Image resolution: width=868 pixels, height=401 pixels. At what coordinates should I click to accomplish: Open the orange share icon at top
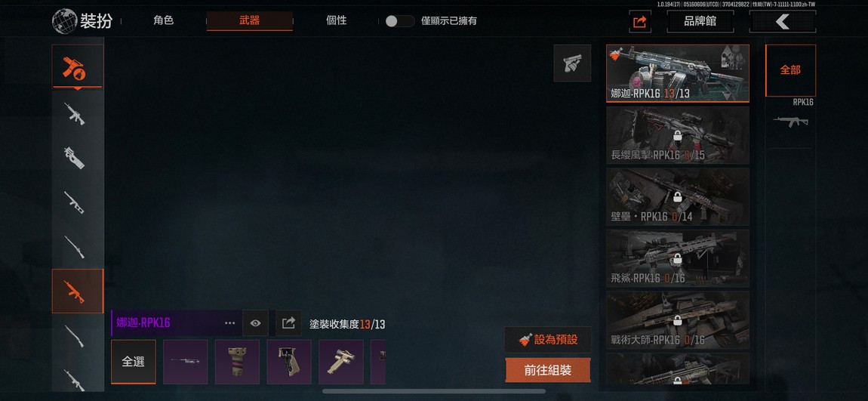639,22
